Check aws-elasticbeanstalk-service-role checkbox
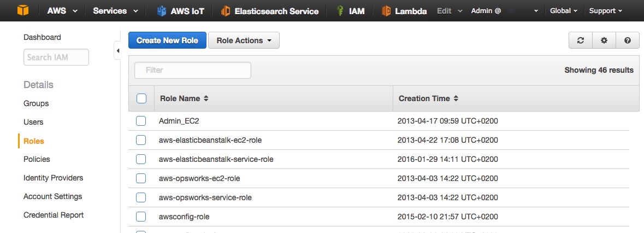The width and height of the screenshot is (644, 233). point(141,159)
